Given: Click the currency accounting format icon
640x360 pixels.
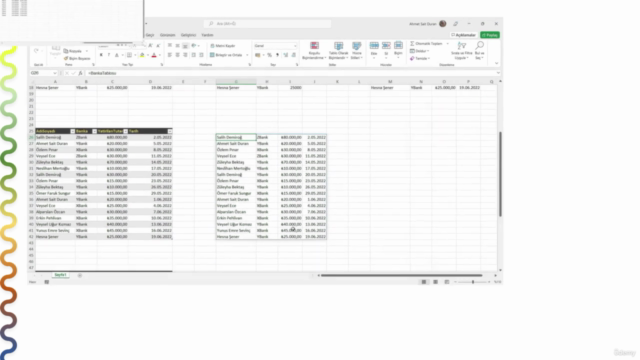Looking at the screenshot, I should click(x=258, y=55).
